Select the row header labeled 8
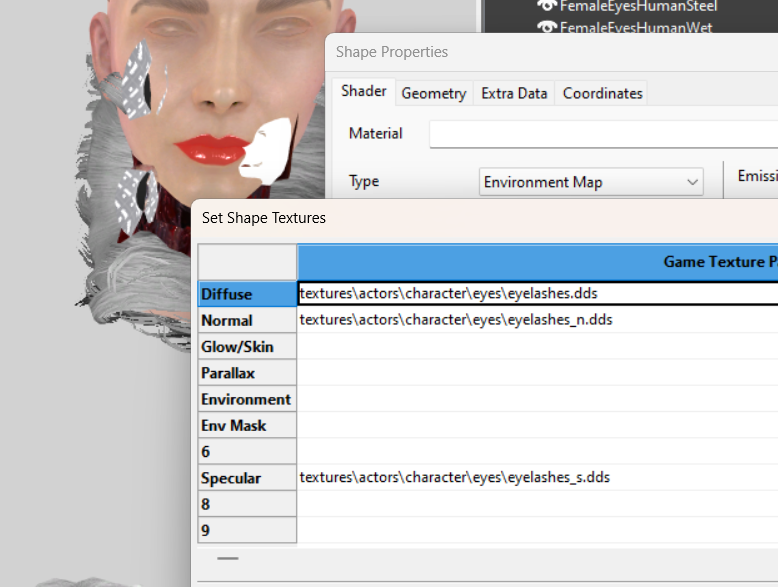Screen dimensions: 778x587 pyautogui.click(x=248, y=504)
